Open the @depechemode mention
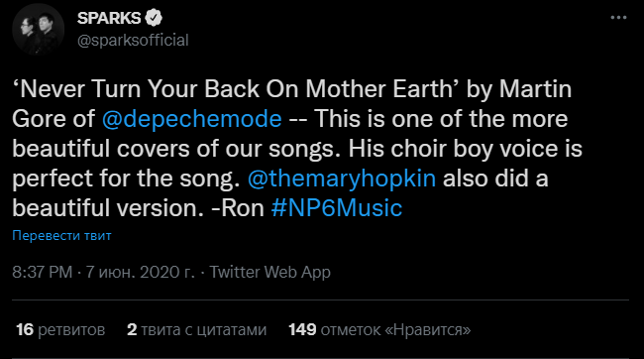This screenshot has height=359, width=644. coord(192,119)
